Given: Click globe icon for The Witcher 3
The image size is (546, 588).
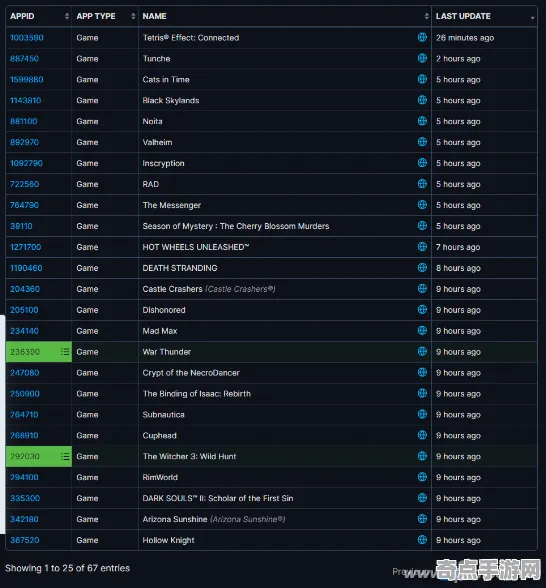Looking at the screenshot, I should (422, 456).
